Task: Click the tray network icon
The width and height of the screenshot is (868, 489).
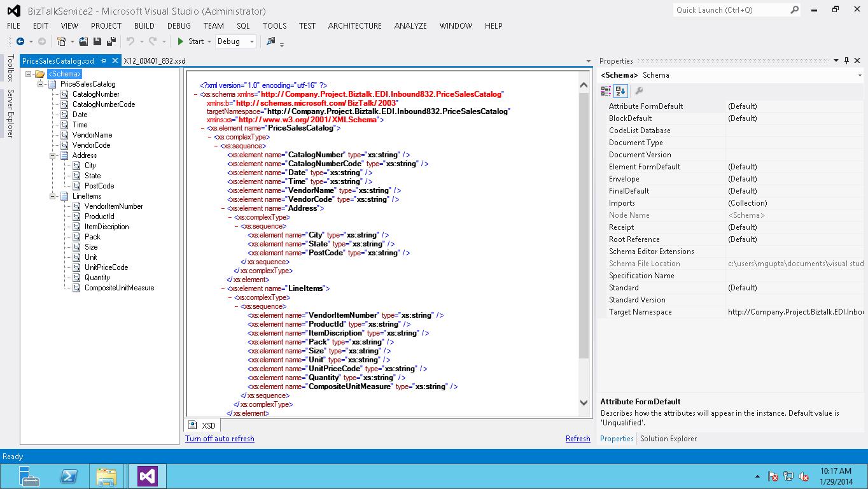Action: click(x=788, y=476)
